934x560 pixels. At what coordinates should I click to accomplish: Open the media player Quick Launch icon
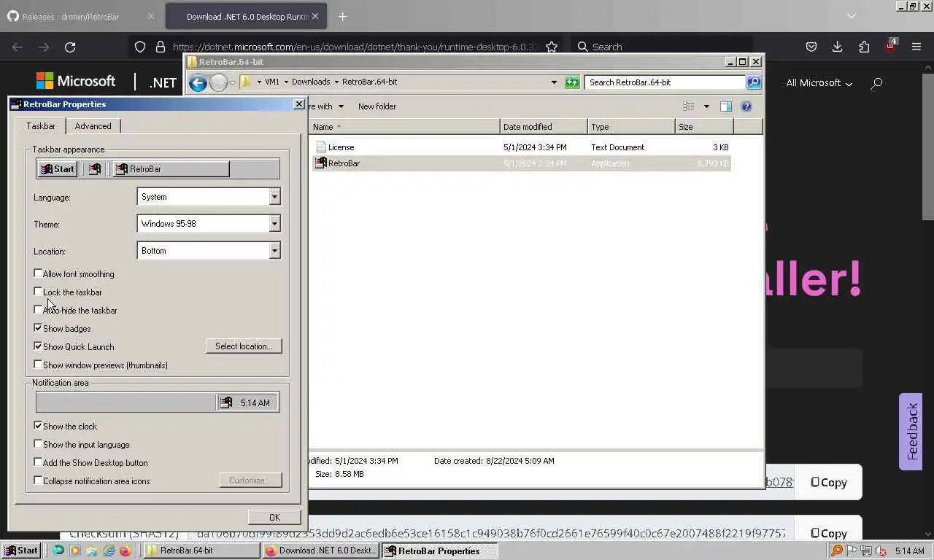[74, 551]
